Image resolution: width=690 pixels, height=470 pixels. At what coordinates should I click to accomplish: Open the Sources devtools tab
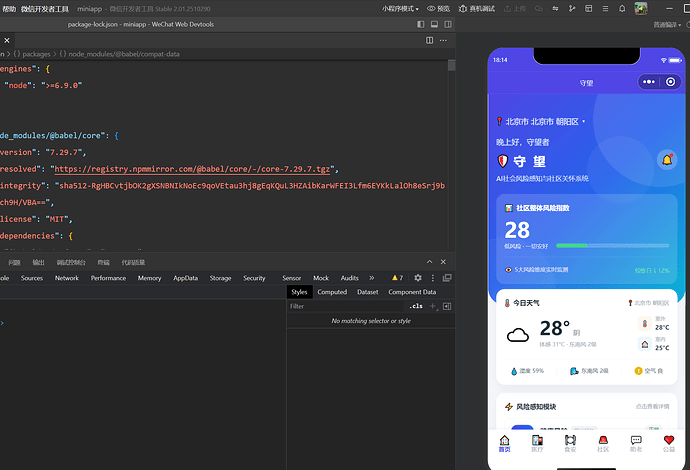[x=32, y=278]
